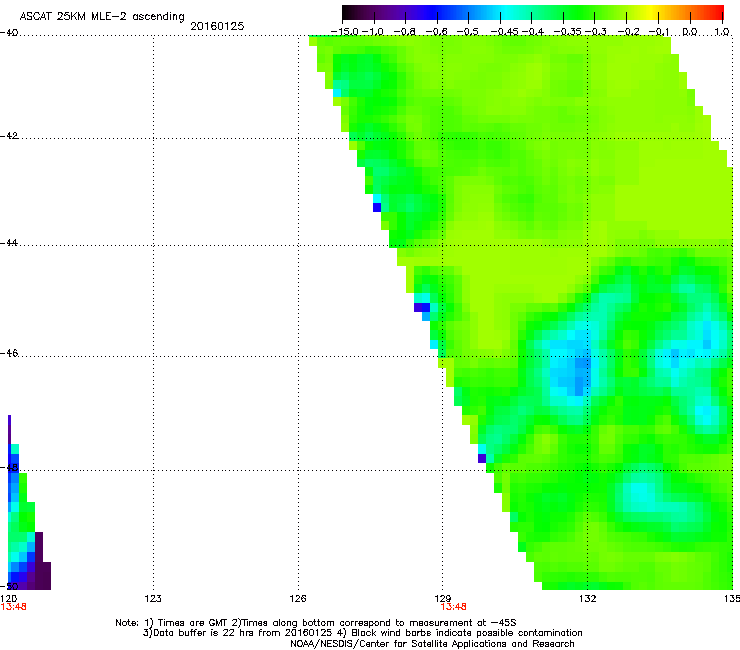The image size is (740, 650).
Task: Select the 129 longitude axis label
Action: pos(443,599)
